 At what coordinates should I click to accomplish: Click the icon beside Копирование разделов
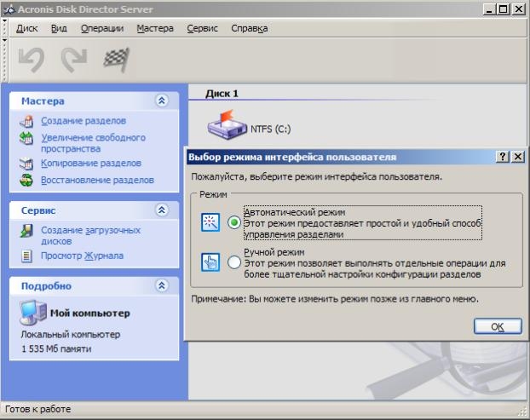tap(26, 164)
